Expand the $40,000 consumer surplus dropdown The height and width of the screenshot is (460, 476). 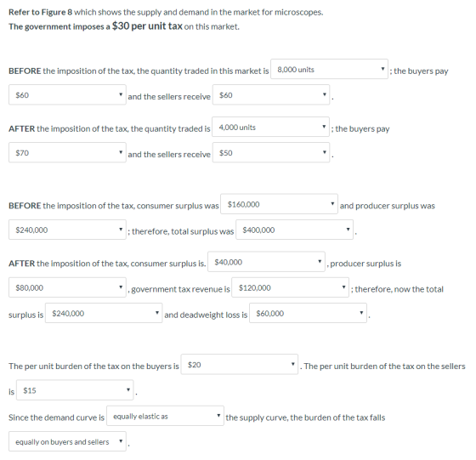click(x=266, y=262)
